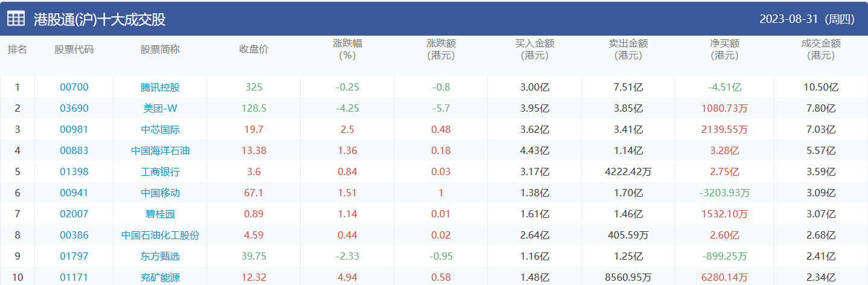This screenshot has height=285, width=868.
Task: Open 东方甄选 stock page
Action: pos(160,256)
